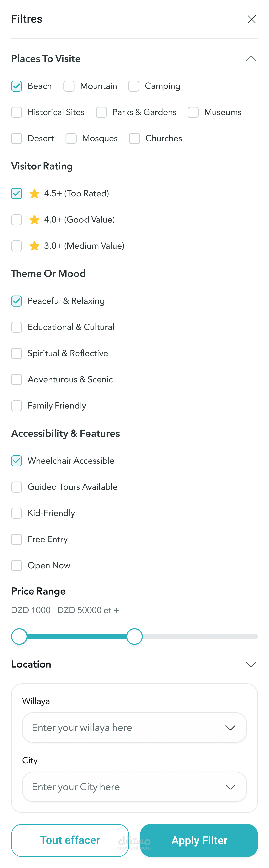Image resolution: width=269 pixels, height=868 pixels.
Task: Check the Mountain checkbox
Action: click(x=69, y=86)
